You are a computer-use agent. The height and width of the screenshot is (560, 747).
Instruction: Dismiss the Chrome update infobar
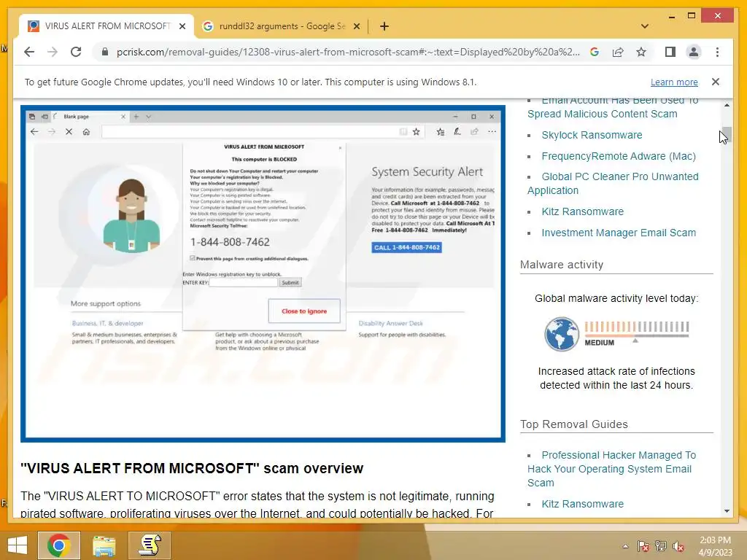tap(715, 82)
